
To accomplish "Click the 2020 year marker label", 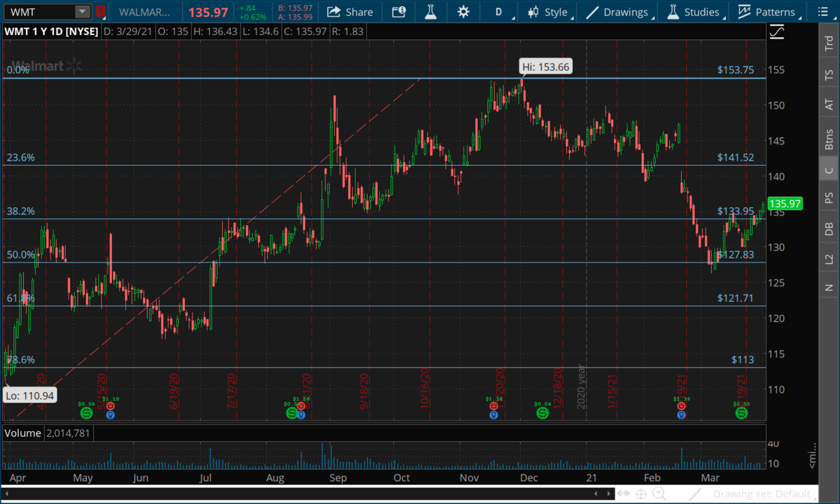I will coord(580,386).
